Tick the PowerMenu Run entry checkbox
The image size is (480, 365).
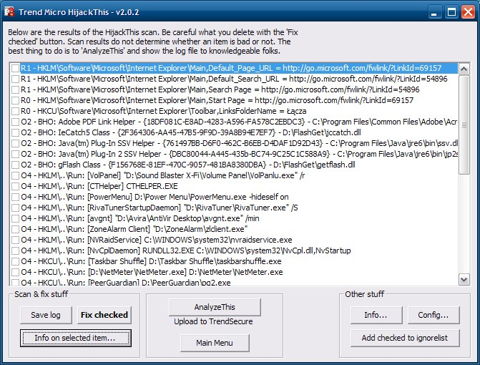coord(15,197)
